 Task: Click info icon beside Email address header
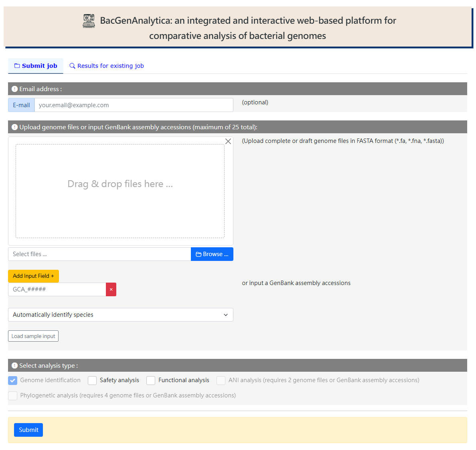click(x=15, y=89)
